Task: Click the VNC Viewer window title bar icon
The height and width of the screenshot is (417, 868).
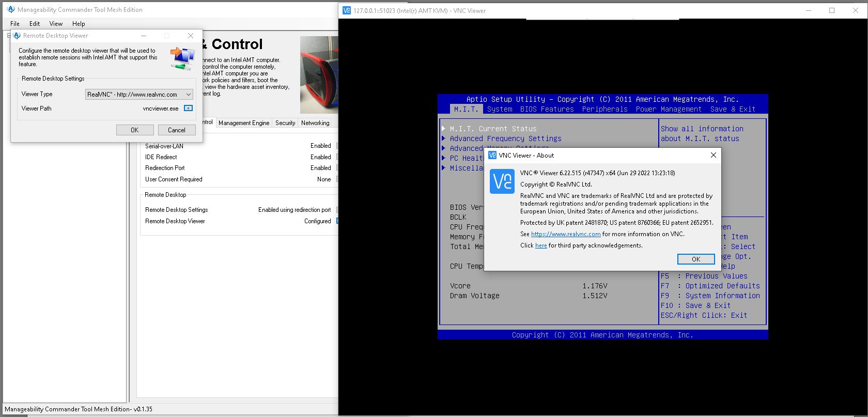Action: click(347, 10)
